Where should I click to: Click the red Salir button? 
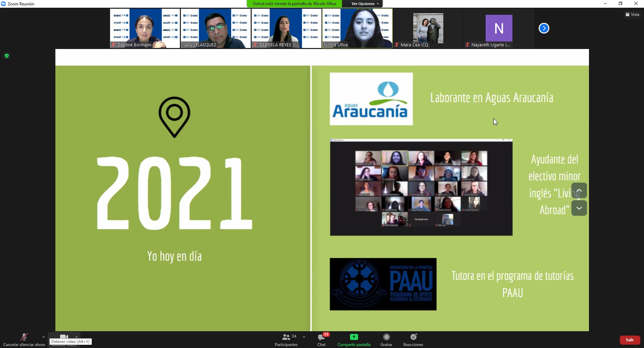coord(630,340)
